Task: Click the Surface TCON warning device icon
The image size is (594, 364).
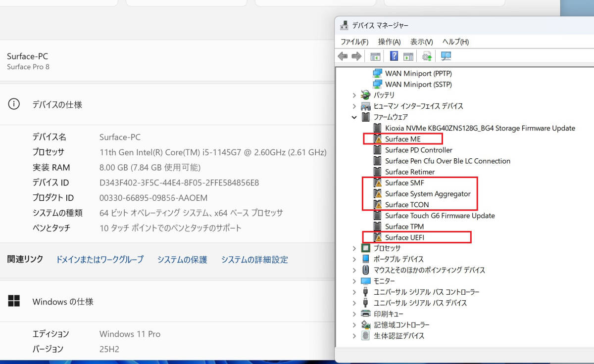Action: (x=378, y=204)
